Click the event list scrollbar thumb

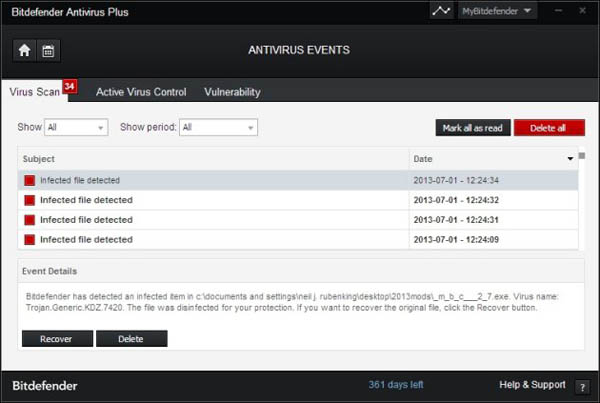pyautogui.click(x=582, y=156)
